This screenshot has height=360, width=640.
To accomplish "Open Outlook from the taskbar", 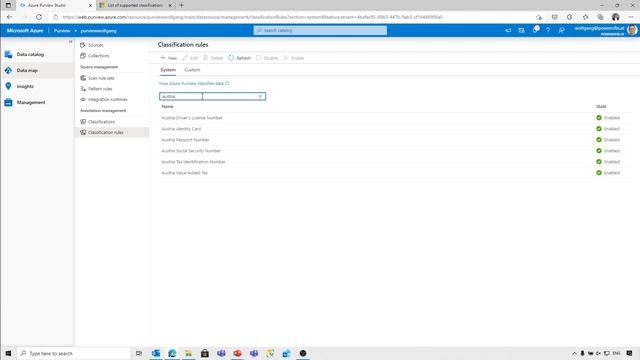I will 156,353.
